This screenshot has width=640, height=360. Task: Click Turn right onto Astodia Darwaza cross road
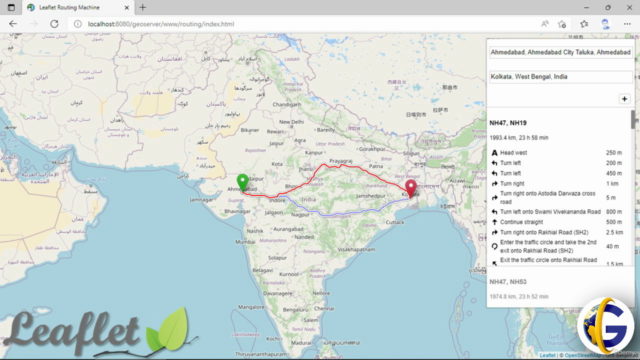[x=557, y=198]
